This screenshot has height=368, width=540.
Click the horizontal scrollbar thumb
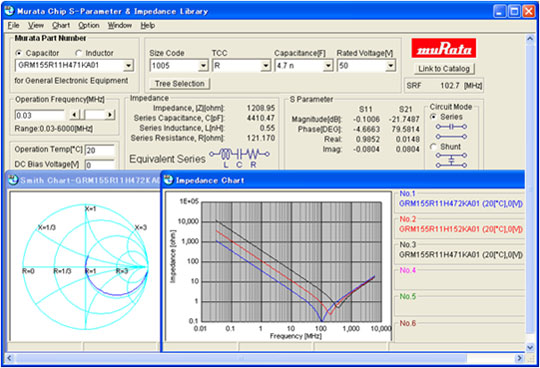(241, 358)
